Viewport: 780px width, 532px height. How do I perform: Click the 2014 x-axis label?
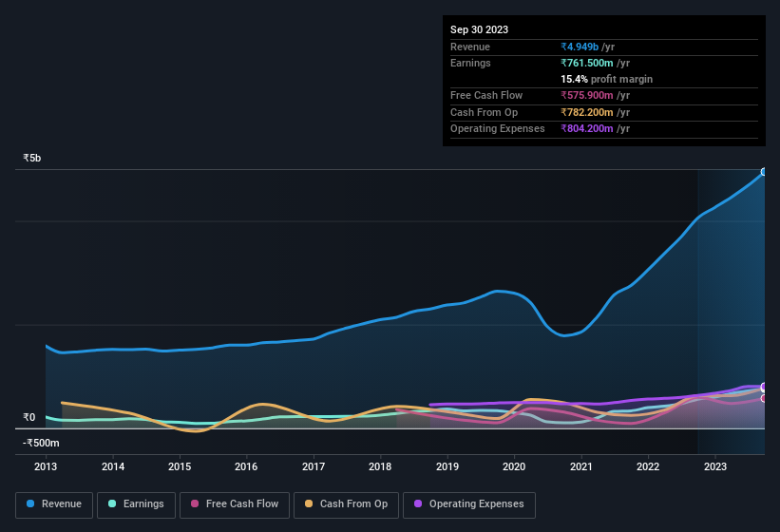113,466
